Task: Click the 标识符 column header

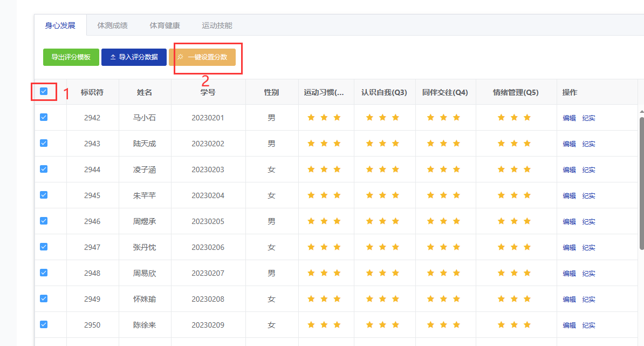Action: (x=92, y=92)
